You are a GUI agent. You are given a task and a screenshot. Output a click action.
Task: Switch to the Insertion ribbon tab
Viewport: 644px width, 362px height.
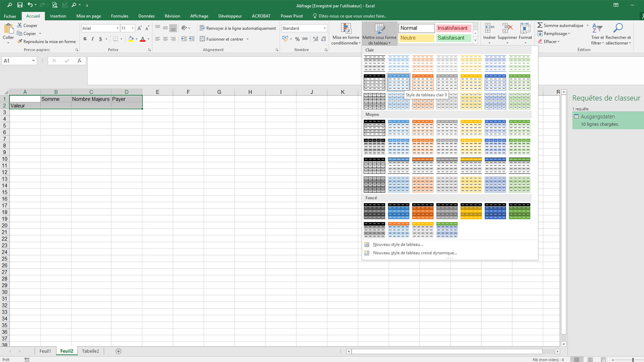click(x=58, y=16)
